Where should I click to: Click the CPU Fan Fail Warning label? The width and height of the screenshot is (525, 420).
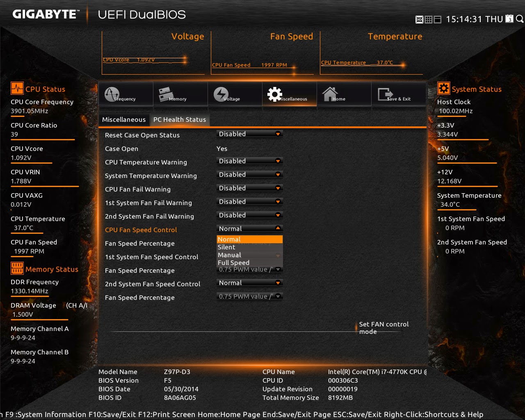click(138, 189)
